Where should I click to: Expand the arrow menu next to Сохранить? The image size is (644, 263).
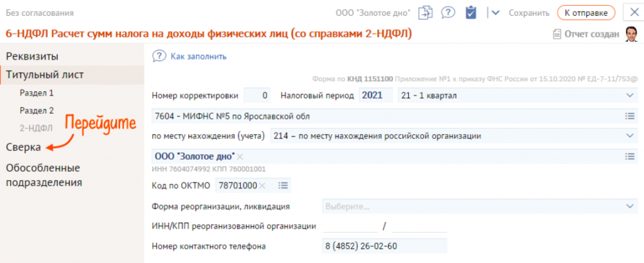pos(495,13)
